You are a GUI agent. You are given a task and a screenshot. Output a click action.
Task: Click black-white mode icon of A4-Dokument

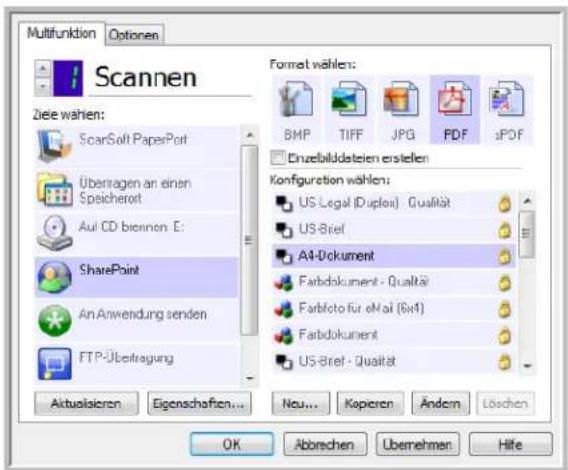click(284, 257)
